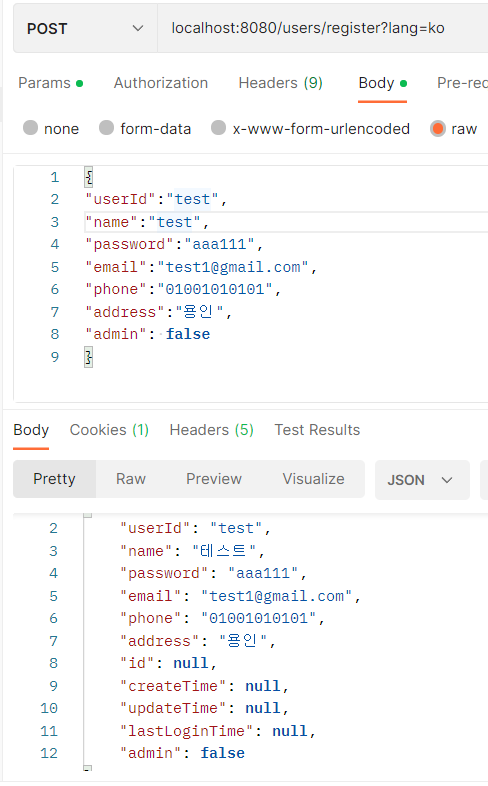This screenshot has width=488, height=786.
Task: Choose the form-data body type
Action: point(145,128)
